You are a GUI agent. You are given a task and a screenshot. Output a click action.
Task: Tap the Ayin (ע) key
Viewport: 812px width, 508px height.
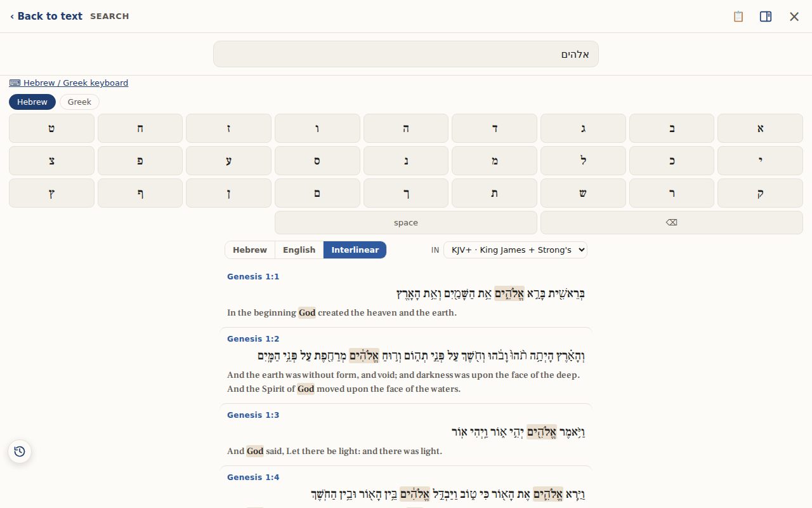[228, 161]
